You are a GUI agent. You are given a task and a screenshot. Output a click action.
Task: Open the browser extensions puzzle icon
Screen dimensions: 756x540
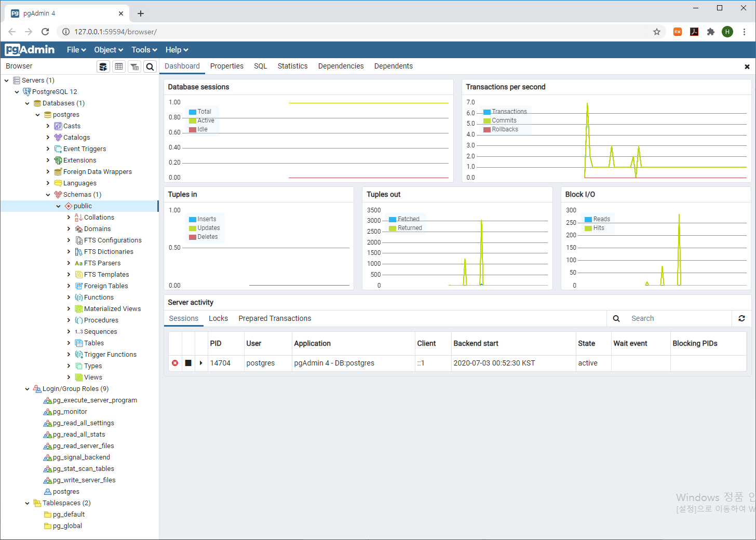pos(711,32)
